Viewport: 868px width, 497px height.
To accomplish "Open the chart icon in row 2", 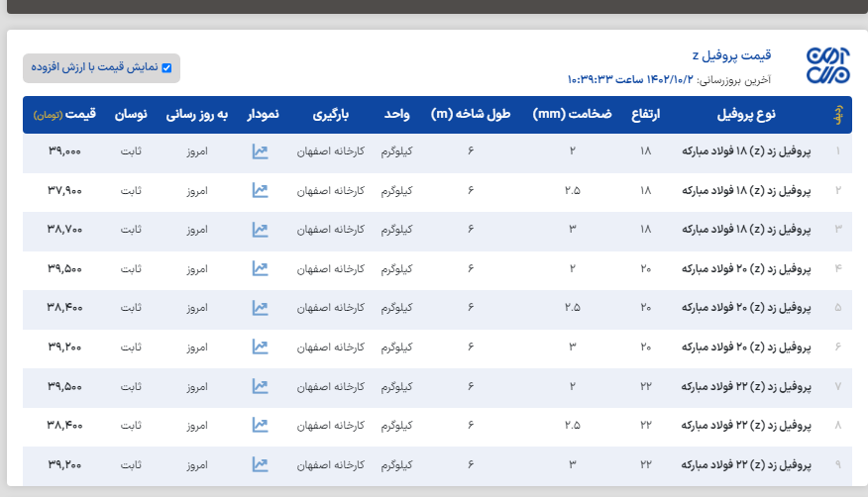I will click(260, 190).
